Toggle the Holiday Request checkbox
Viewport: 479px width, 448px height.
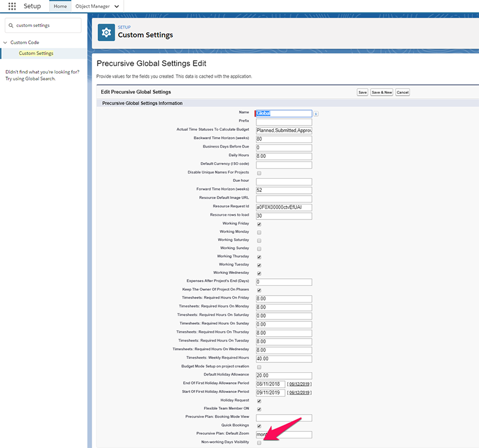click(259, 401)
